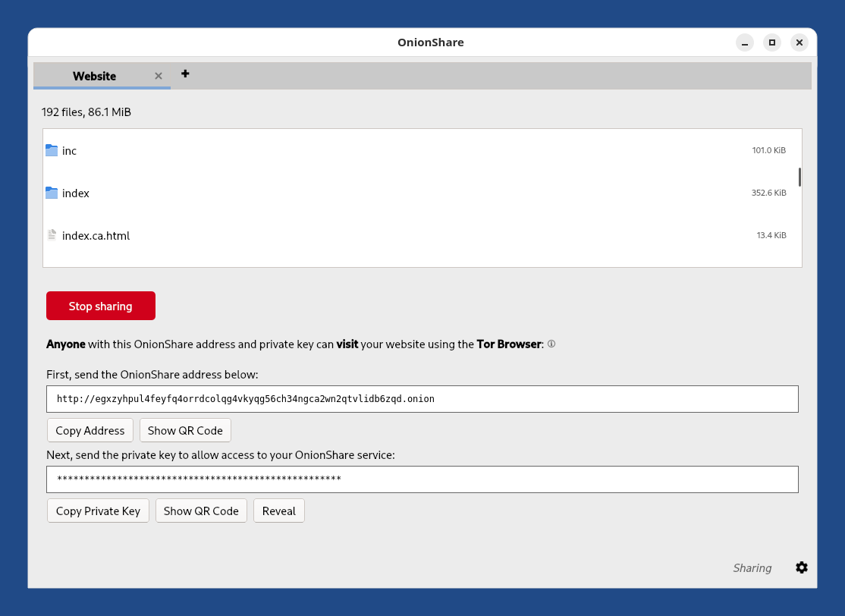
Task: Copy the private key
Action: 98,511
